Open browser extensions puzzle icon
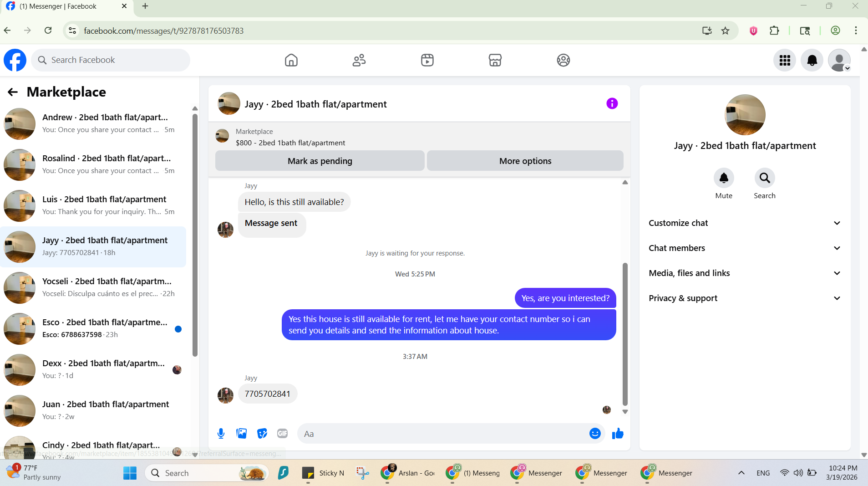Viewport: 868px width, 486px height. 774,31
